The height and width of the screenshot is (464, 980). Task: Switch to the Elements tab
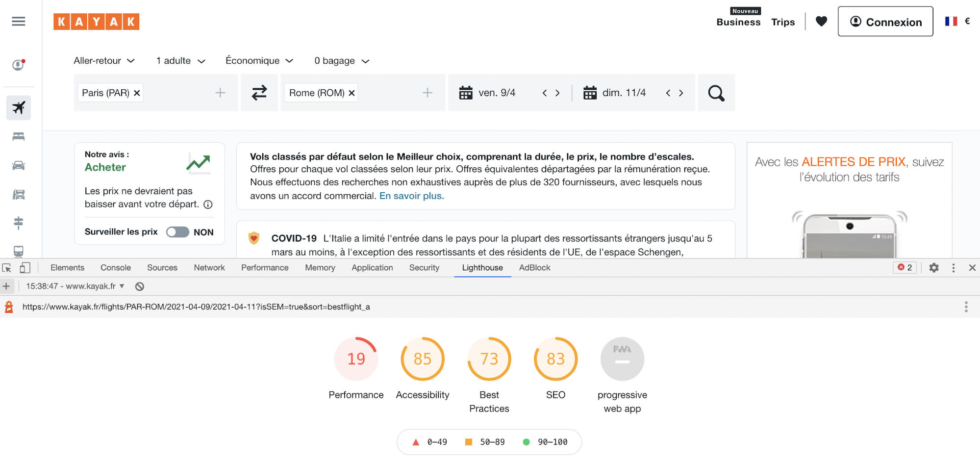click(x=67, y=268)
